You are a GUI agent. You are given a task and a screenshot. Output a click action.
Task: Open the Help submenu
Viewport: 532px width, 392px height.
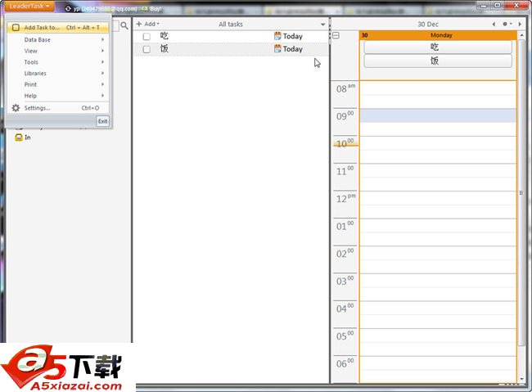[58, 96]
